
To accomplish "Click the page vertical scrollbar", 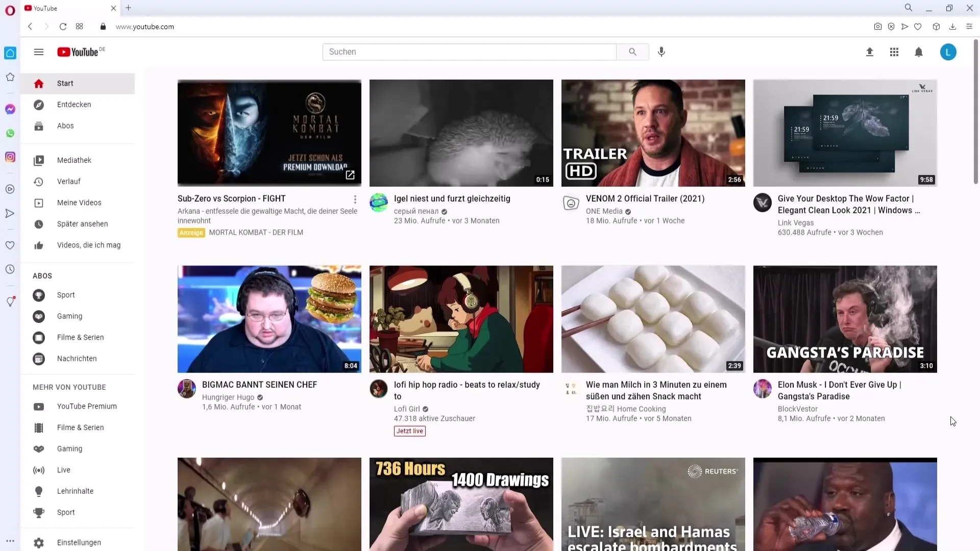I will click(x=976, y=112).
